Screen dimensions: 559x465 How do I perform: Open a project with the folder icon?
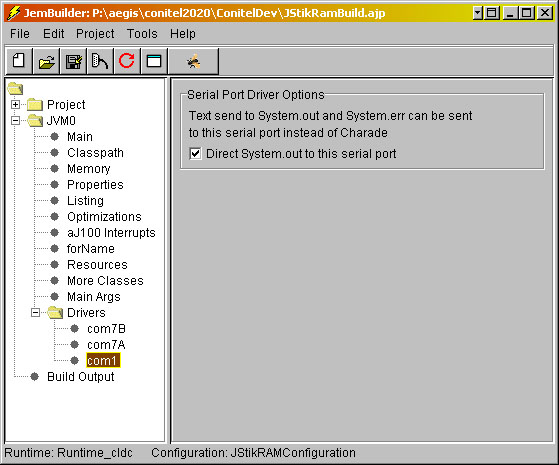[x=46, y=61]
